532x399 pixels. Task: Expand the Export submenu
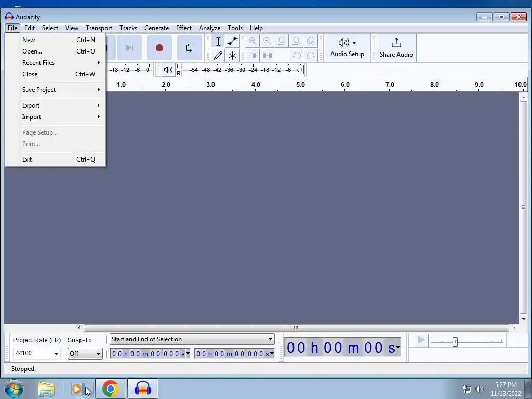click(55, 105)
